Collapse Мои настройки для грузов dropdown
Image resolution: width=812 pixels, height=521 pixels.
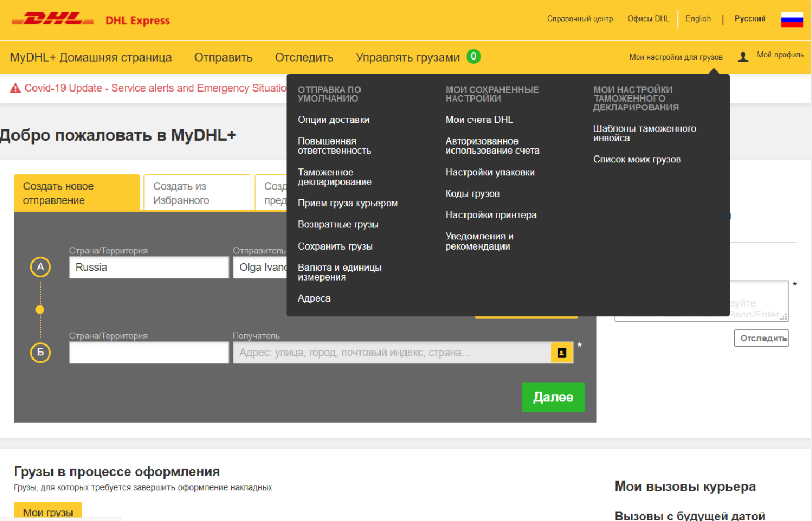coord(675,57)
